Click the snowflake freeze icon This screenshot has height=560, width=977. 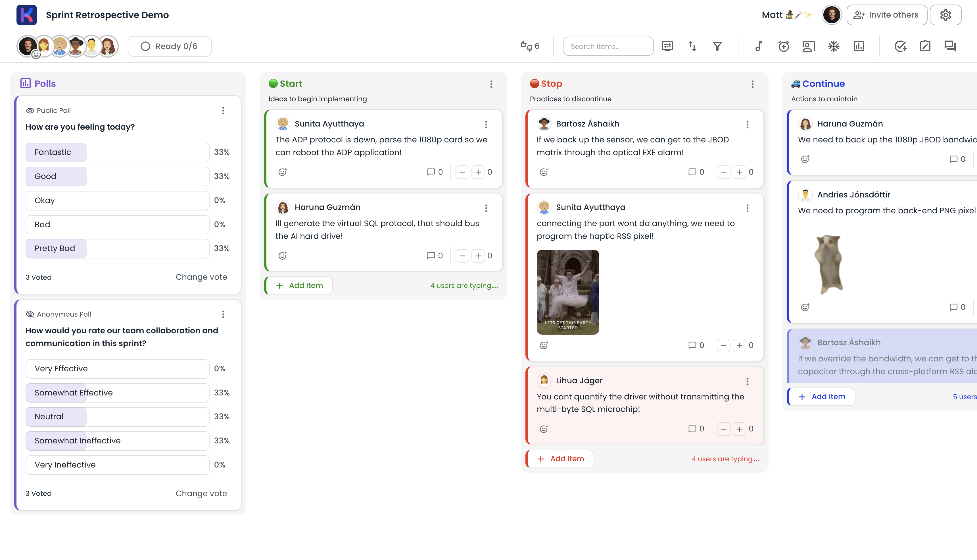coord(833,46)
